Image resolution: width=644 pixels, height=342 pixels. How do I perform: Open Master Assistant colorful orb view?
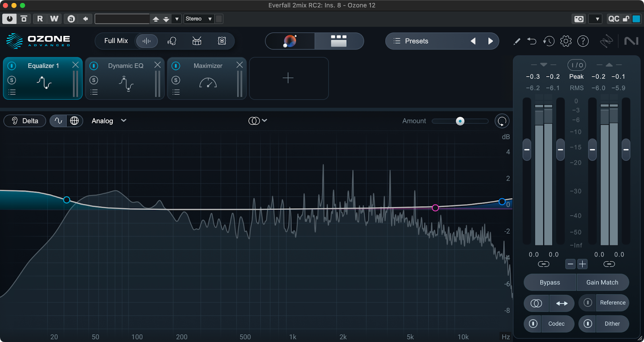pyautogui.click(x=290, y=41)
